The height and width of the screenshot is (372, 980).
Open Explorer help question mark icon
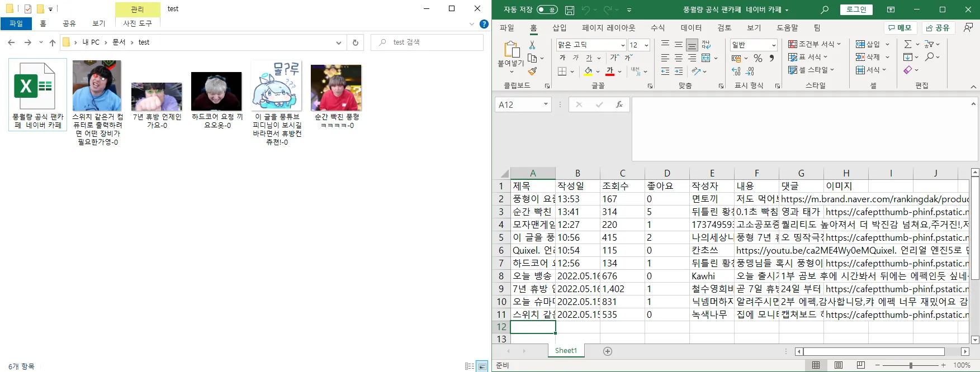[484, 24]
